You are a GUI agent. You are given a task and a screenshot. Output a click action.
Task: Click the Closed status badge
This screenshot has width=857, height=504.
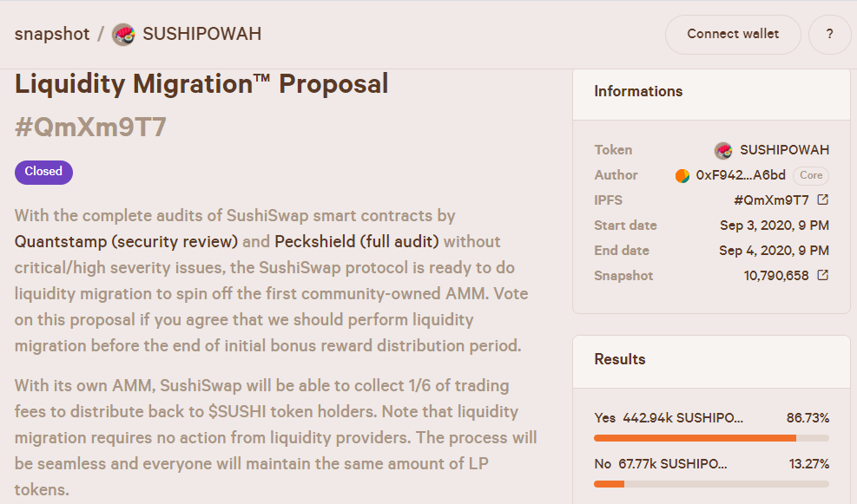(x=43, y=172)
